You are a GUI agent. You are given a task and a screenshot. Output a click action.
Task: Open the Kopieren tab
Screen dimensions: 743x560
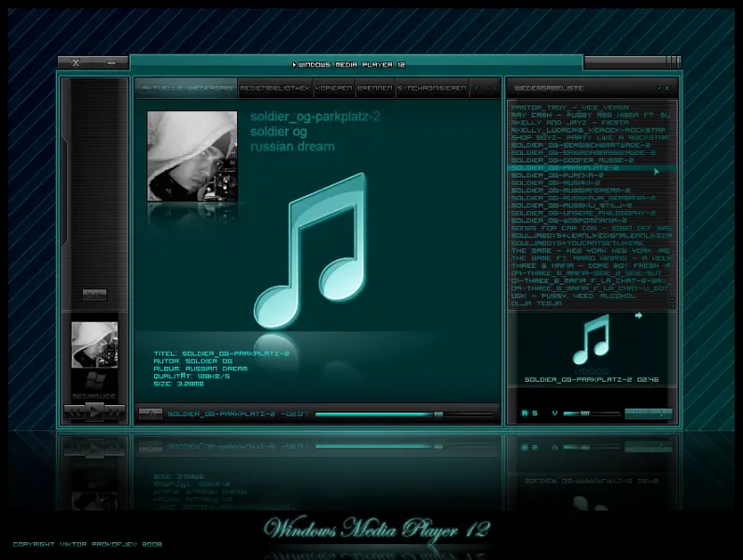[333, 88]
